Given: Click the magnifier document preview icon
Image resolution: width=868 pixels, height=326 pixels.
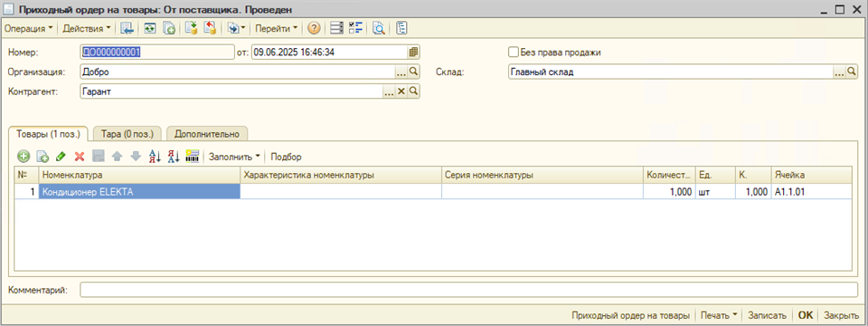Looking at the screenshot, I should click(378, 28).
